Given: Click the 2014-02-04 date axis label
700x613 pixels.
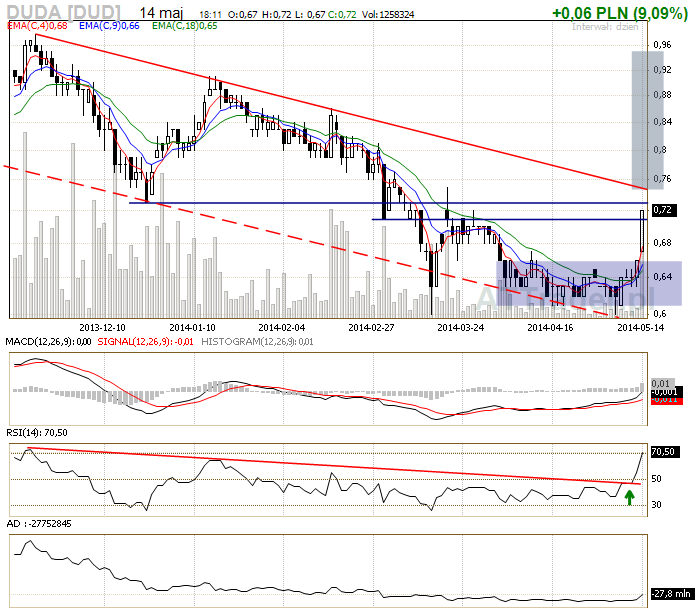Looking at the screenshot, I should [282, 328].
